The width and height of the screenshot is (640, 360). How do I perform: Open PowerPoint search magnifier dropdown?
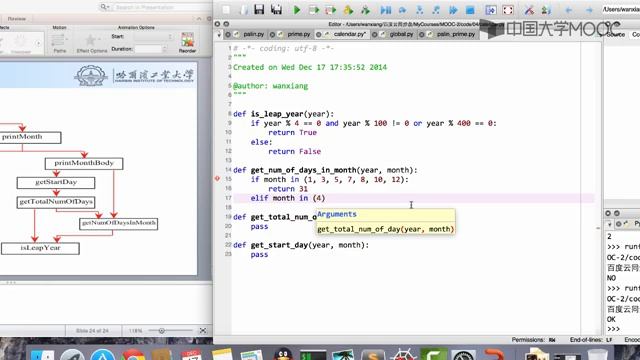click(x=104, y=7)
